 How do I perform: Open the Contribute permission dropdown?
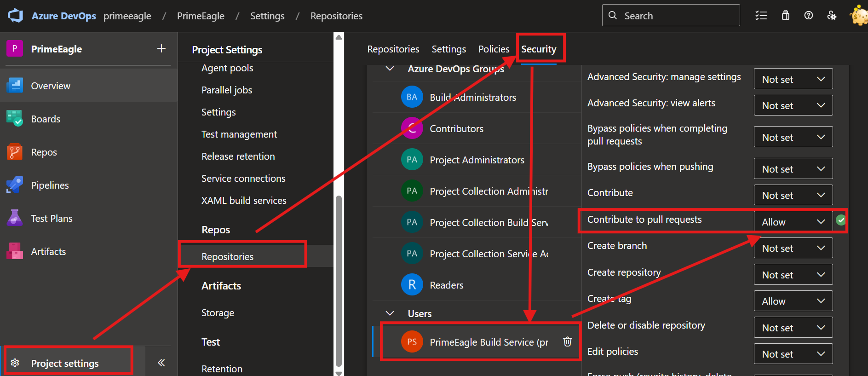point(793,195)
